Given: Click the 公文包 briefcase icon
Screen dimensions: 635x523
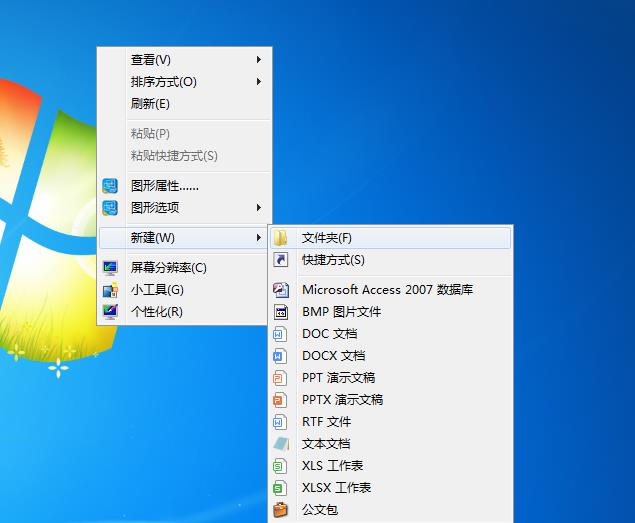Looking at the screenshot, I should (280, 510).
